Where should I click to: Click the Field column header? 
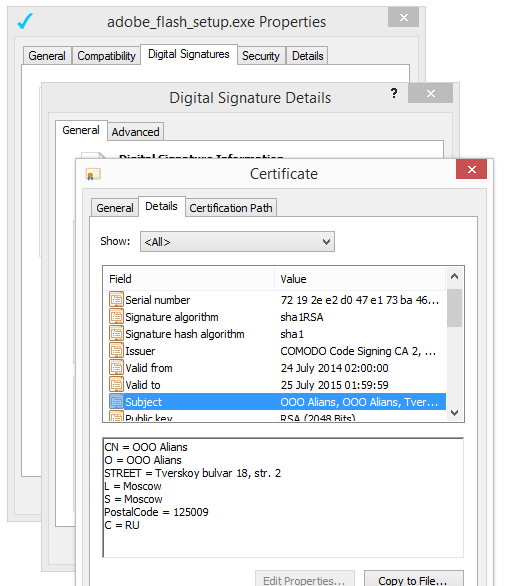point(189,279)
